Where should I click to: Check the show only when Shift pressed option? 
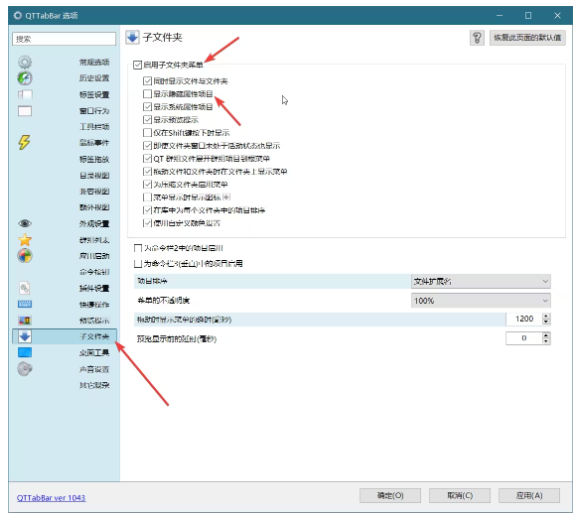coord(147,132)
